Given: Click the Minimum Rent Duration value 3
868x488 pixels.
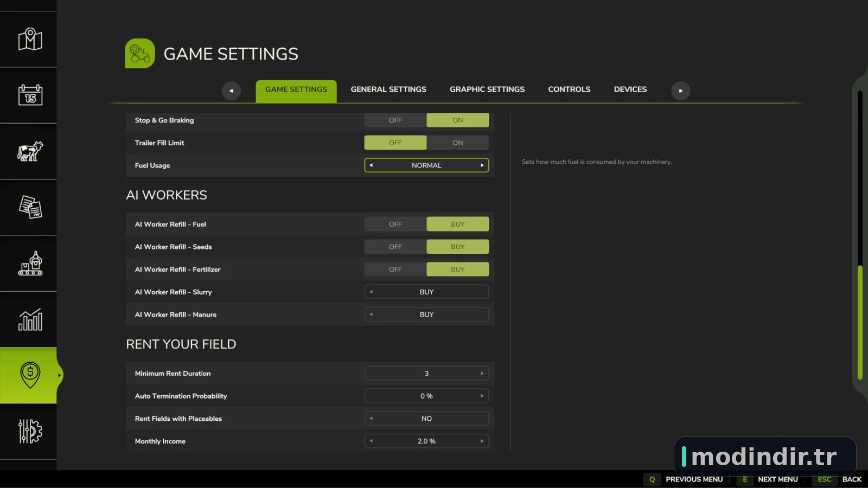Looking at the screenshot, I should pos(426,374).
